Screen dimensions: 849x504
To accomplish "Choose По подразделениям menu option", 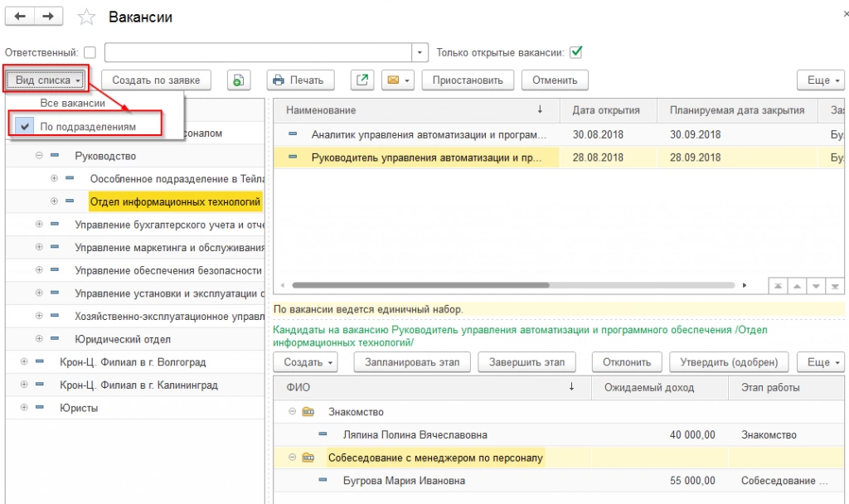I will (88, 127).
